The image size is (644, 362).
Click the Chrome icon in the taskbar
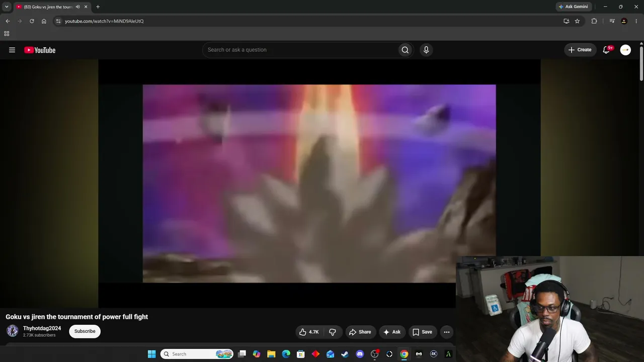[404, 354]
